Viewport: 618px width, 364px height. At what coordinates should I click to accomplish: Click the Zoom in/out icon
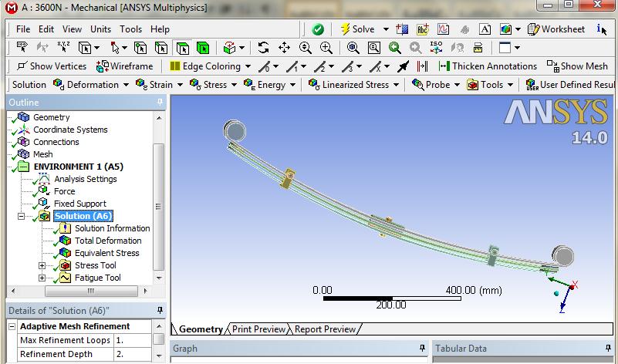point(305,48)
